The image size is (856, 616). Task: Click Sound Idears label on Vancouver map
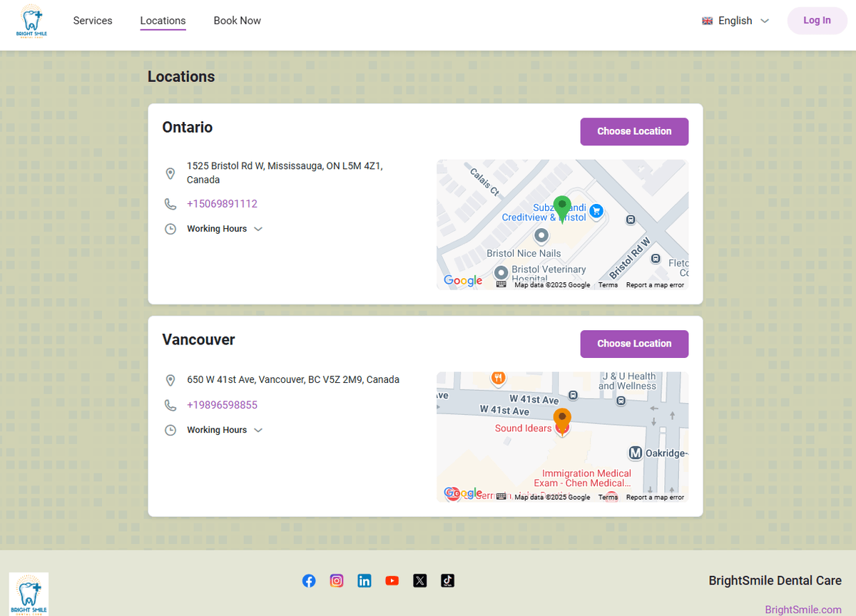coord(523,428)
